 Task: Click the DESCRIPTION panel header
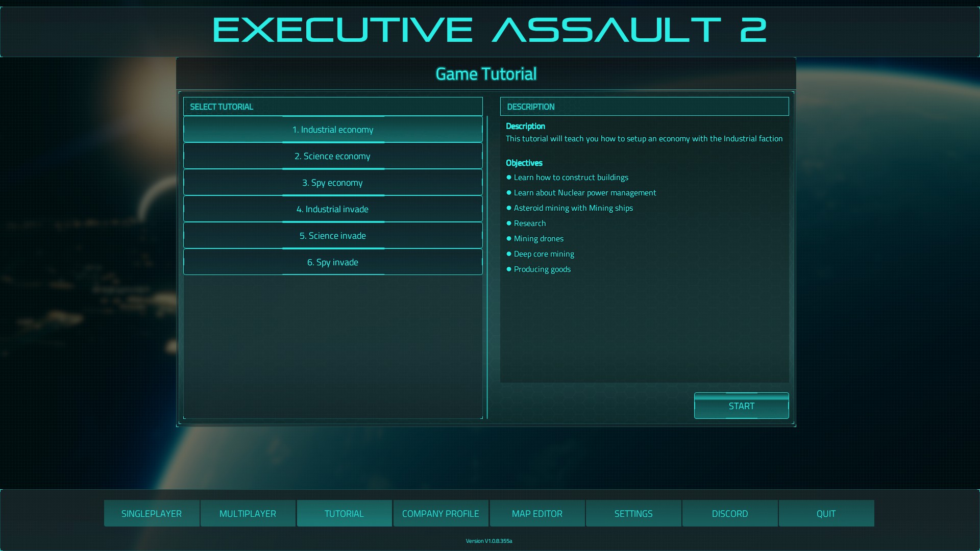coord(645,107)
